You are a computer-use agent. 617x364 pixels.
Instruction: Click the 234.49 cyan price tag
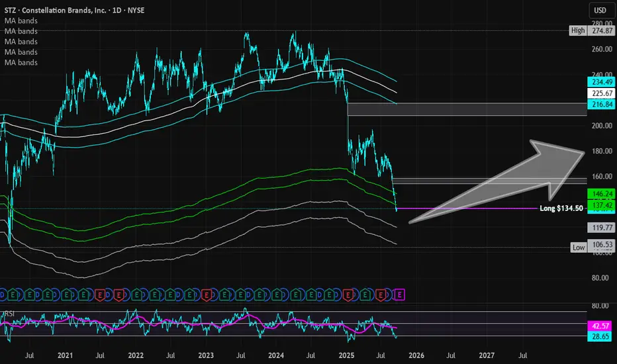point(601,82)
